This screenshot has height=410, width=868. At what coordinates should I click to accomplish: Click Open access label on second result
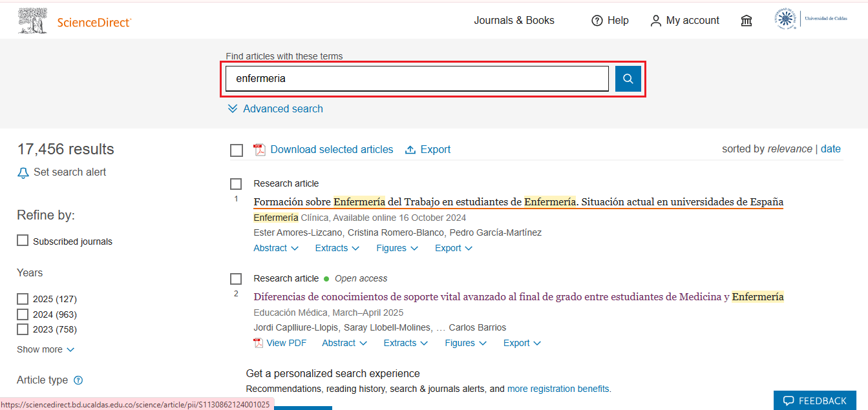point(361,278)
